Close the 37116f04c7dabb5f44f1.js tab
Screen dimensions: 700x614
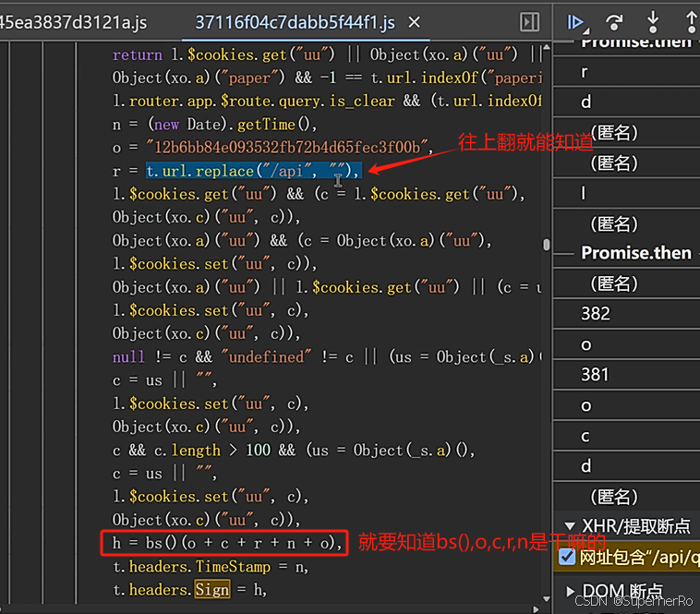(x=415, y=22)
